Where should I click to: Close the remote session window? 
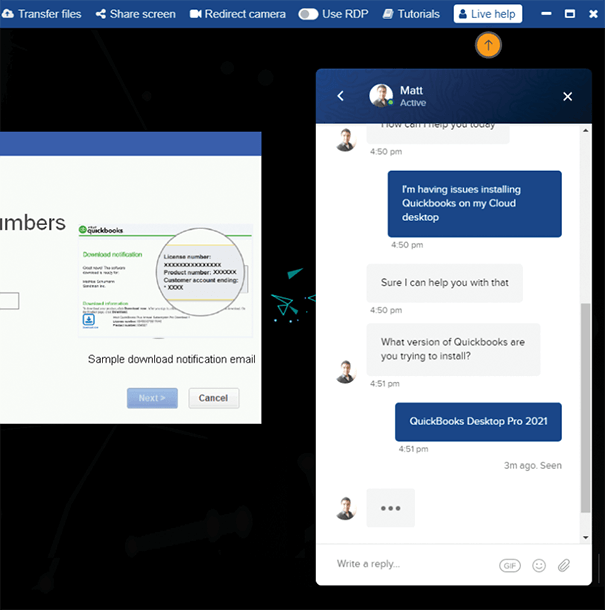click(x=593, y=14)
